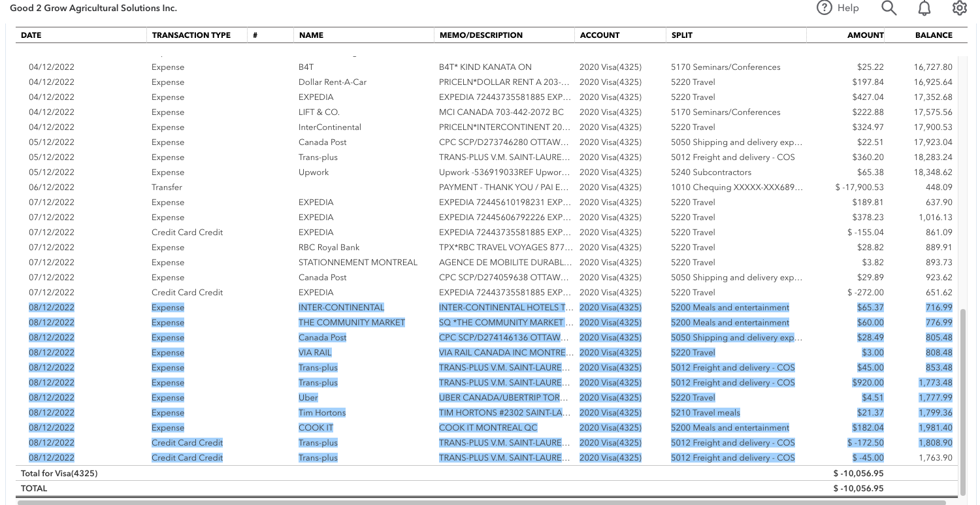Click THE COMMUNITY MARKET name
The image size is (980, 505).
tap(351, 323)
